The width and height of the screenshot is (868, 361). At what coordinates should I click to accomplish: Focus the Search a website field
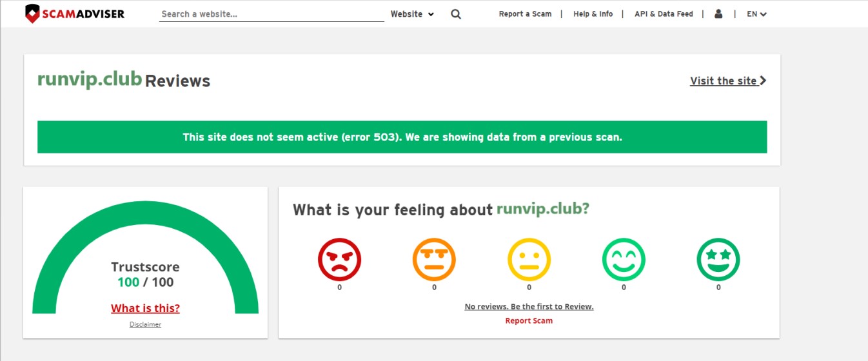pyautogui.click(x=271, y=14)
